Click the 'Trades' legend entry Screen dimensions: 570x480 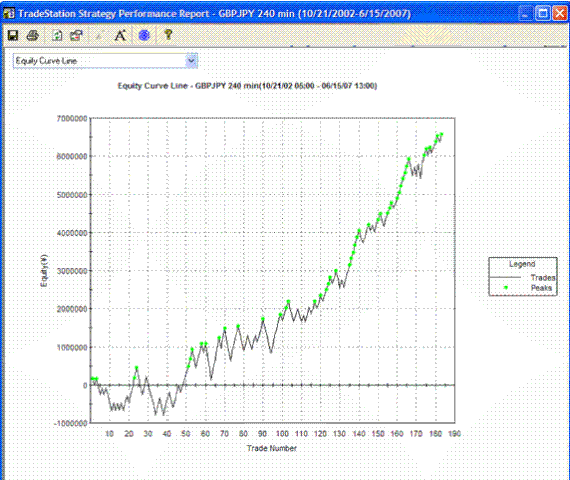[543, 277]
